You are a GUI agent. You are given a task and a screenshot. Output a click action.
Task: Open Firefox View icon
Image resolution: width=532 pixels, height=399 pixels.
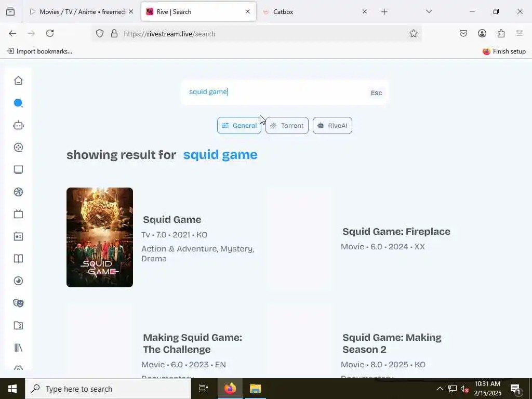(x=10, y=12)
